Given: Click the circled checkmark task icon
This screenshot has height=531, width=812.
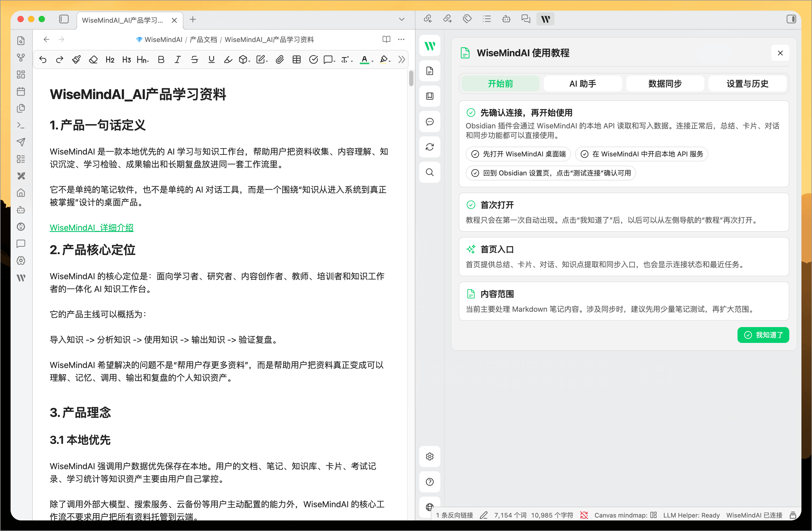Looking at the screenshot, I should click(x=313, y=60).
